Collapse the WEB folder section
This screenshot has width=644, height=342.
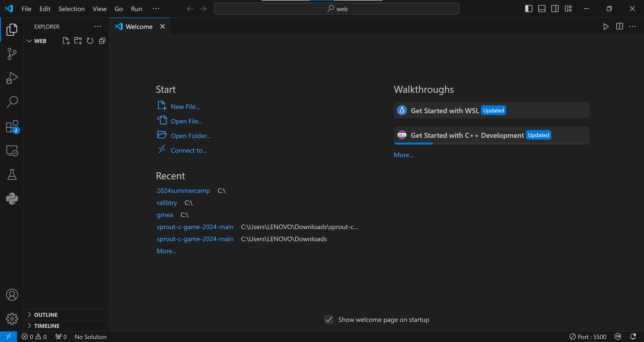40,41
